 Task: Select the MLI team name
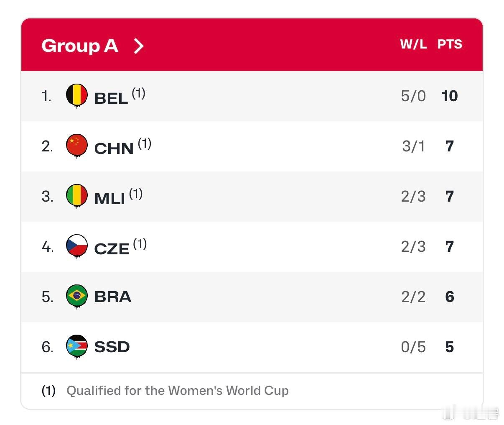click(x=109, y=199)
